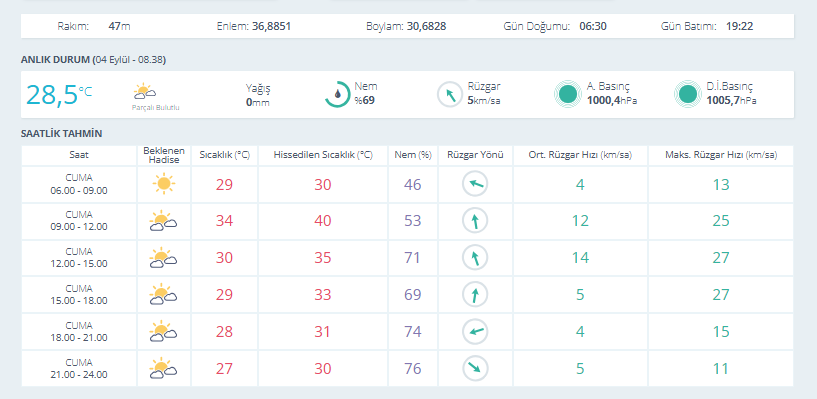
Task: Click the Rakım value 47m
Action: [119, 26]
